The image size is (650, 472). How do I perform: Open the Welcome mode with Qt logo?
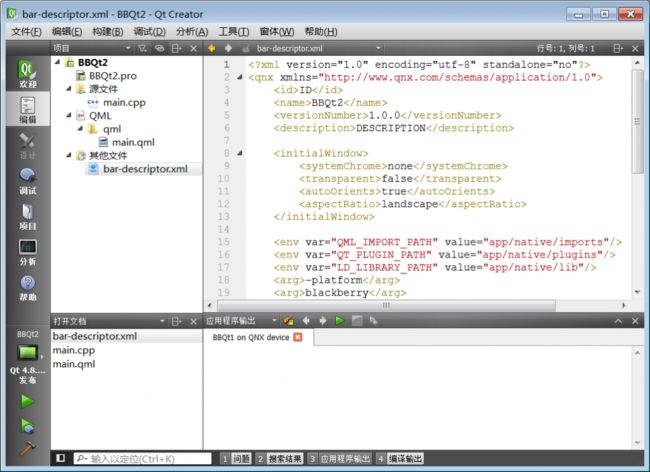[x=27, y=73]
